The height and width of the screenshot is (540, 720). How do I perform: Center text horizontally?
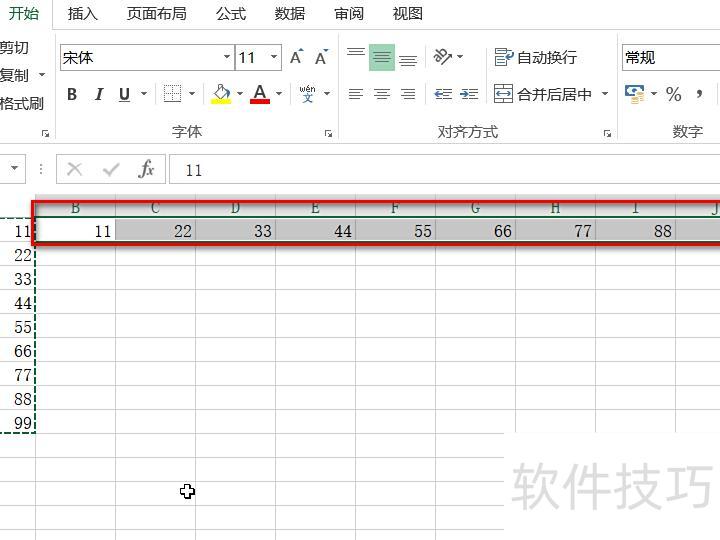click(x=382, y=94)
